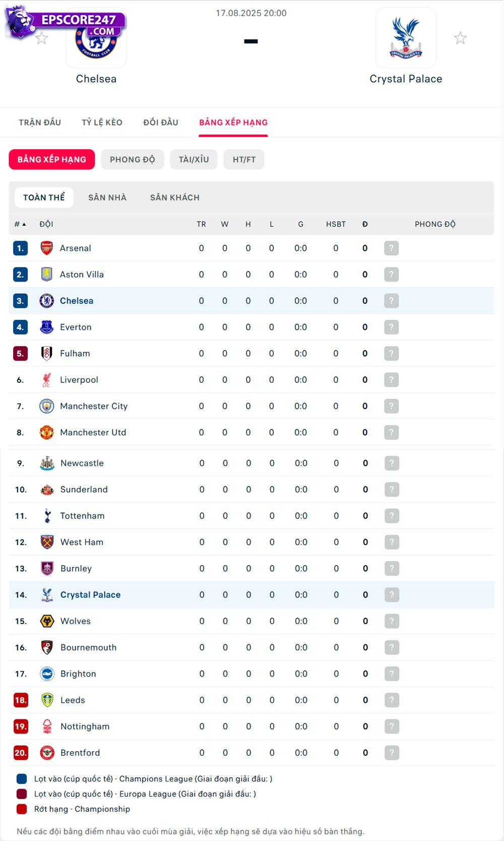This screenshot has height=841, width=504.
Task: Click the Crystal Palace crest in header
Action: [x=406, y=38]
